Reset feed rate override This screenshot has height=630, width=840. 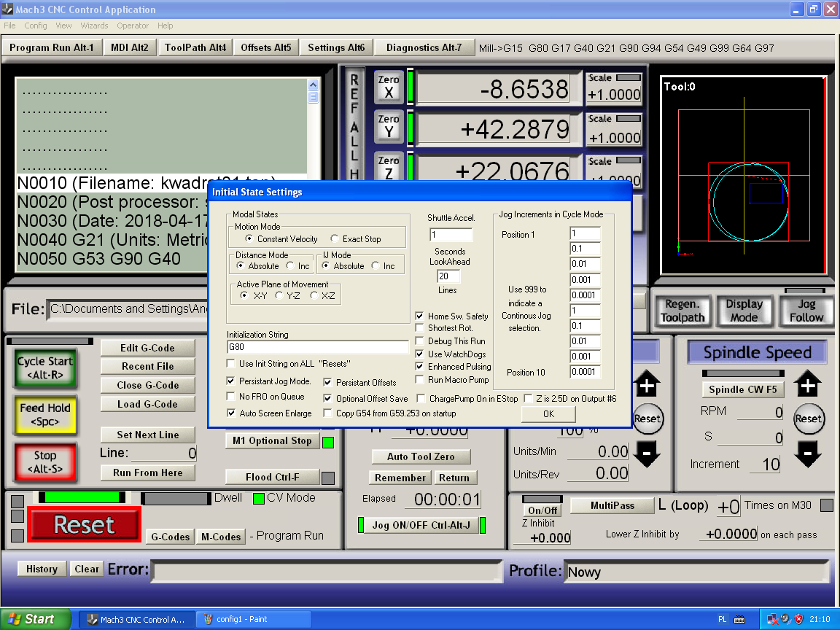pyautogui.click(x=647, y=419)
